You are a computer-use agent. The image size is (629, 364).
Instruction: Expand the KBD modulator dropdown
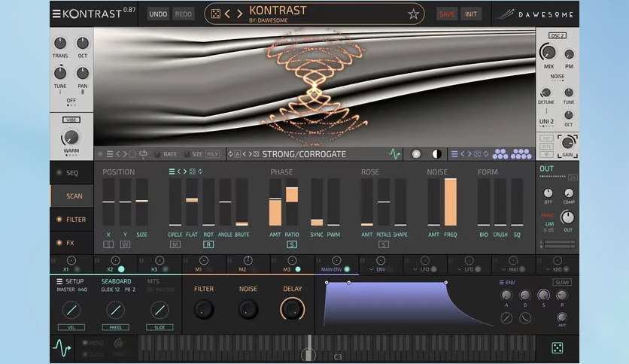tap(548, 269)
